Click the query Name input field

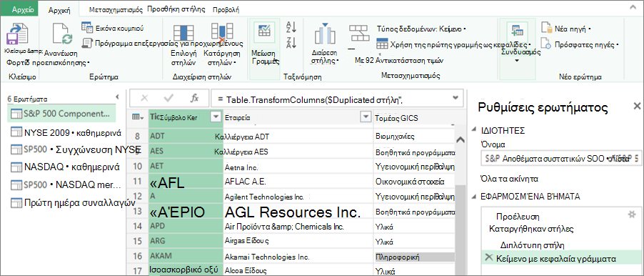[x=560, y=157]
